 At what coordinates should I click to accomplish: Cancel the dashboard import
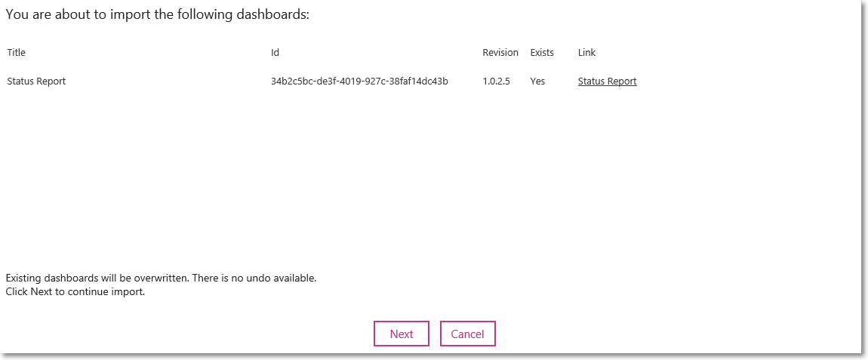pos(468,334)
